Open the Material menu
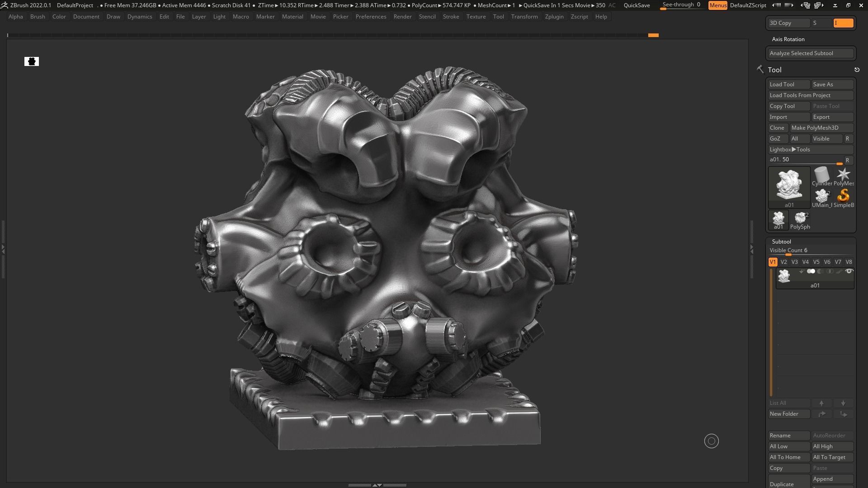 tap(292, 17)
